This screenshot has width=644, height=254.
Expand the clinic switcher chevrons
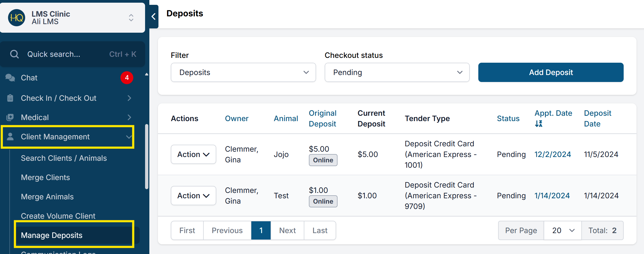131,18
